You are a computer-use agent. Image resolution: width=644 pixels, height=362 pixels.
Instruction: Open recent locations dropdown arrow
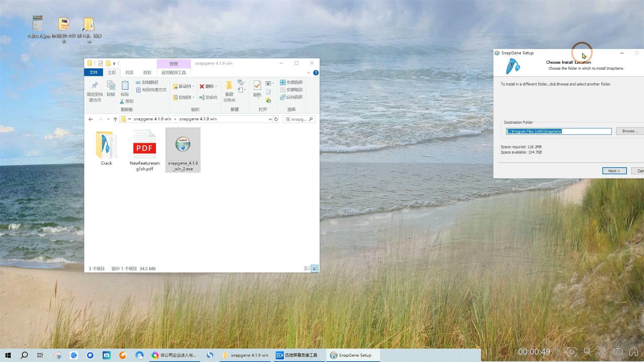pos(108,119)
